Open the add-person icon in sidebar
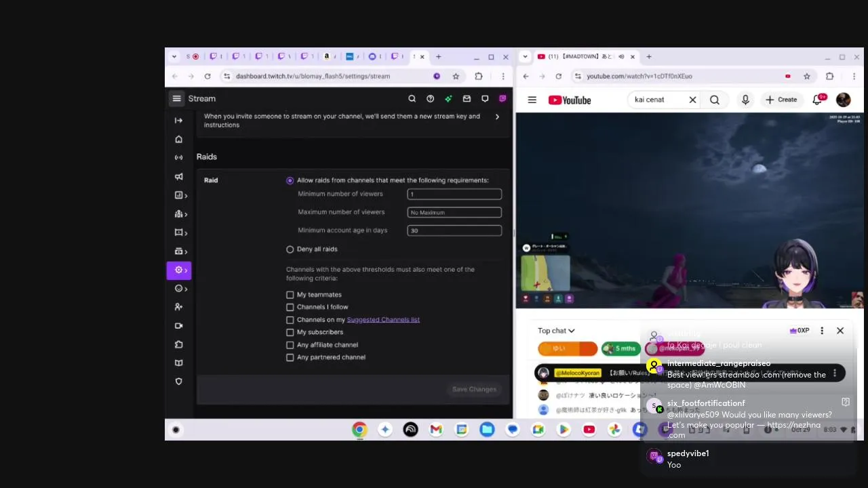This screenshot has width=868, height=488. click(178, 307)
